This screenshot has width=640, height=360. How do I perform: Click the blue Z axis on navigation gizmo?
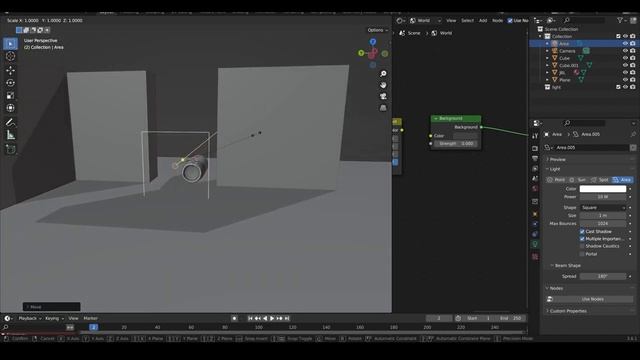pos(373,42)
